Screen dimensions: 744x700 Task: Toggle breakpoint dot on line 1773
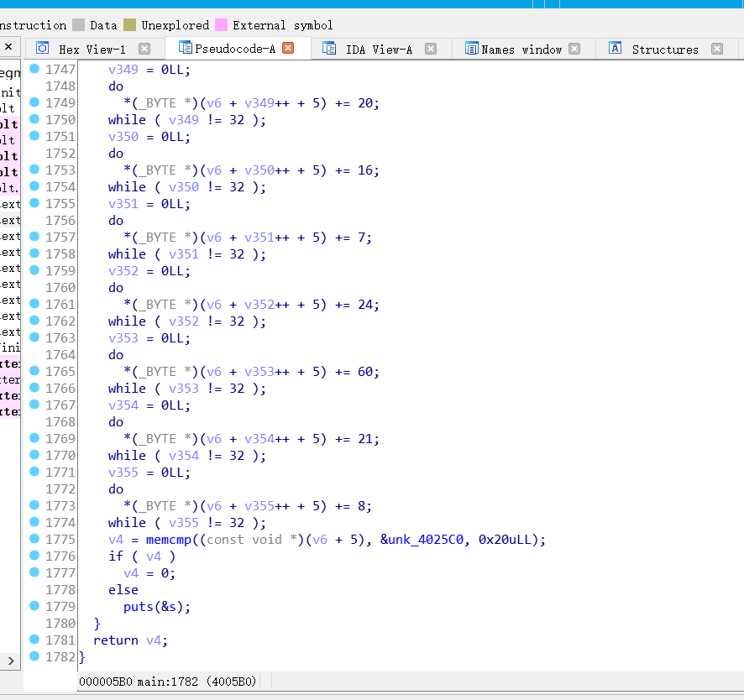pos(34,505)
